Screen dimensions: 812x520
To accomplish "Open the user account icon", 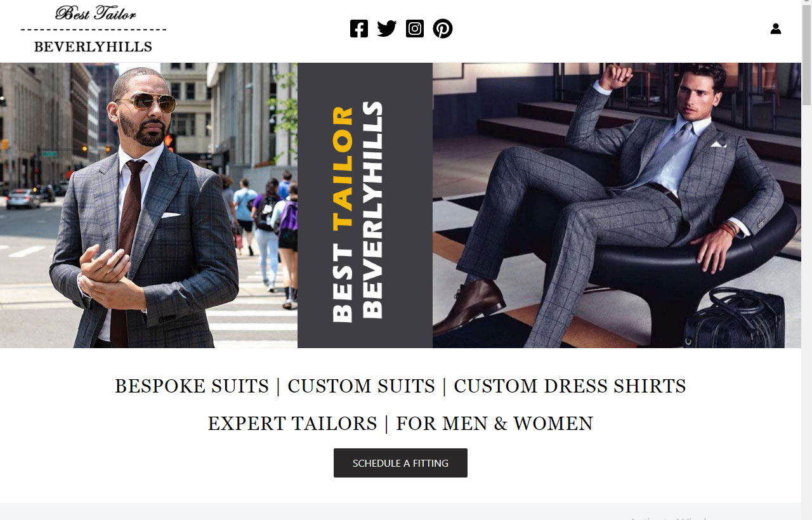I will coord(776,29).
